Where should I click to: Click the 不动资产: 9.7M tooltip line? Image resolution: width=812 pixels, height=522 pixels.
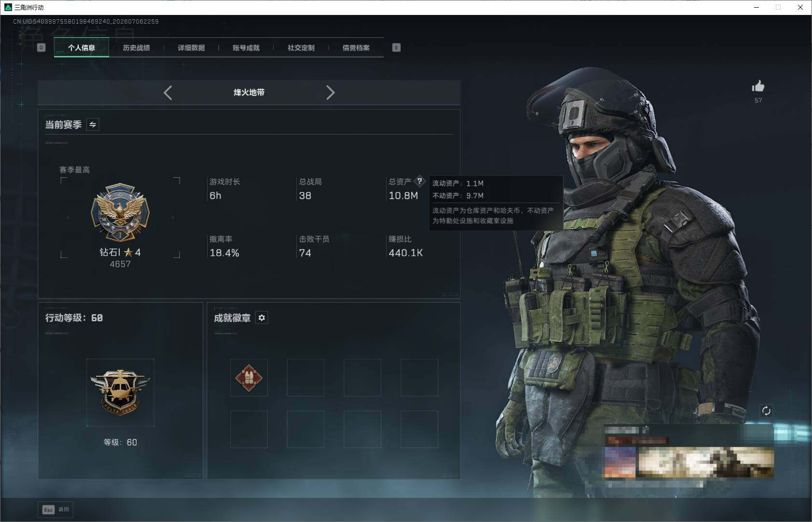coord(458,195)
